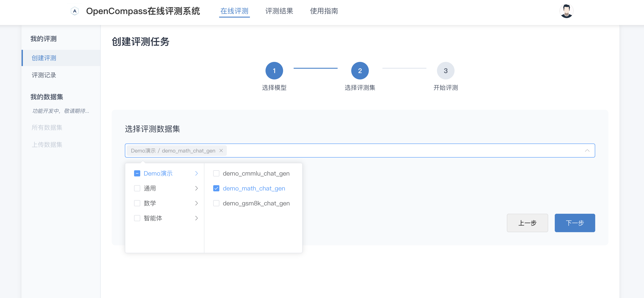Click the OpenCompass logo icon
This screenshot has width=644, height=298.
pyautogui.click(x=75, y=11)
